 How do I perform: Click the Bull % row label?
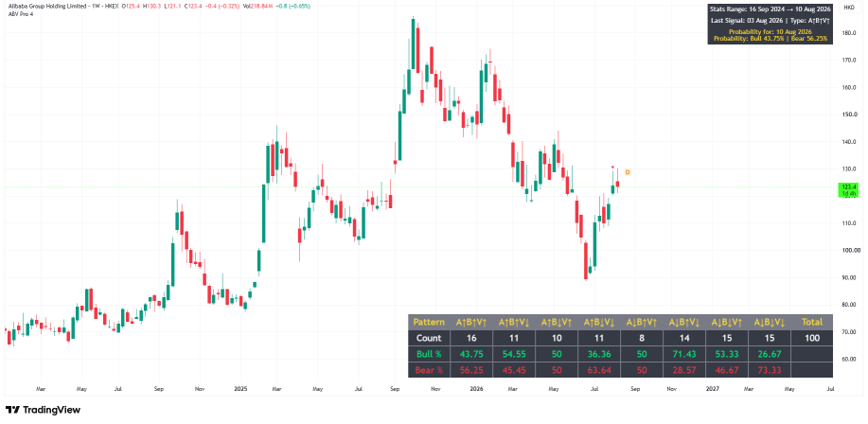click(429, 354)
